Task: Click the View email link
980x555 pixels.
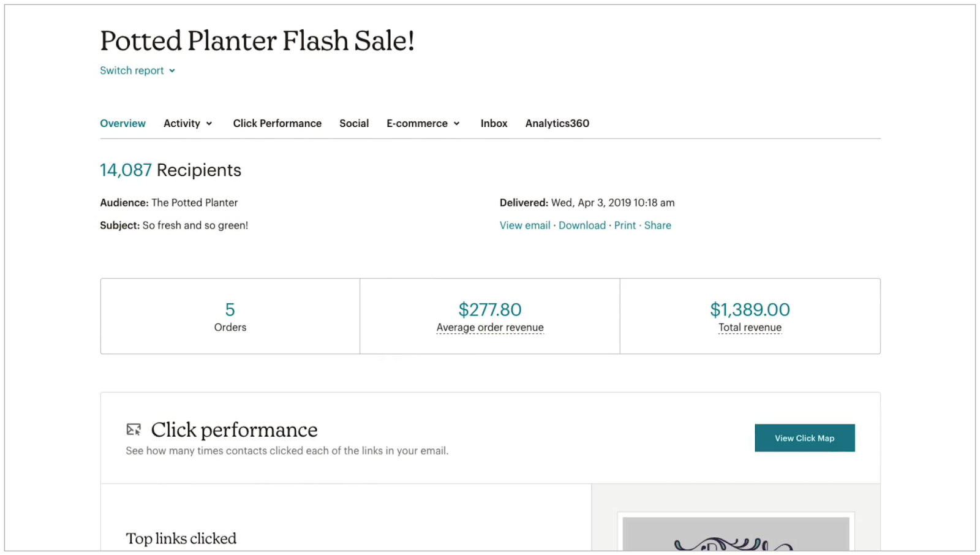Action: point(525,225)
